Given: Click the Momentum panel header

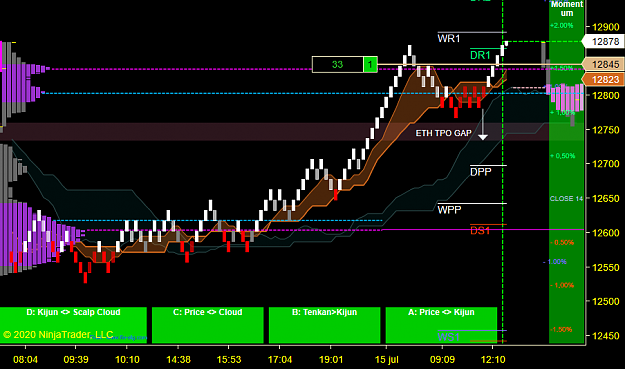Looking at the screenshot, I should [567, 8].
